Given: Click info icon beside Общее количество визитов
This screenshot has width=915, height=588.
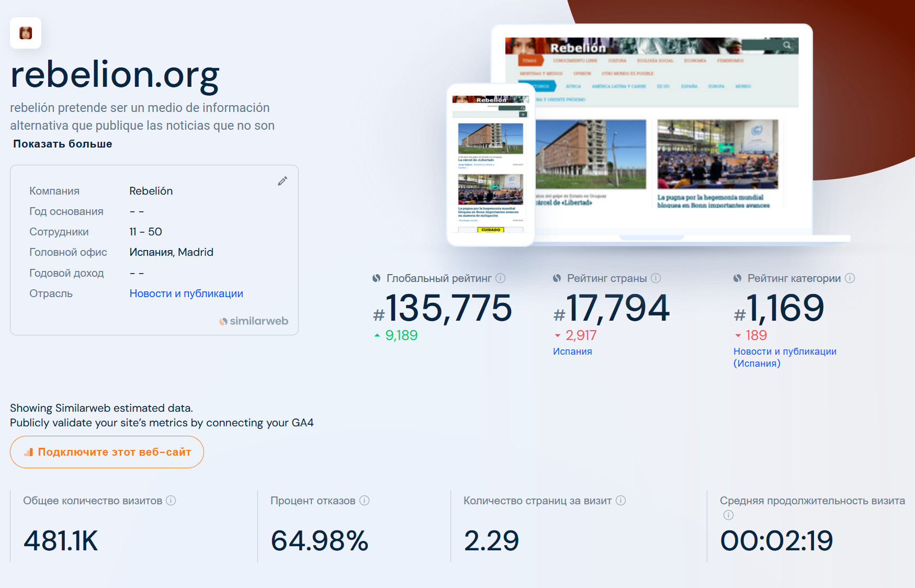Looking at the screenshot, I should point(171,501).
